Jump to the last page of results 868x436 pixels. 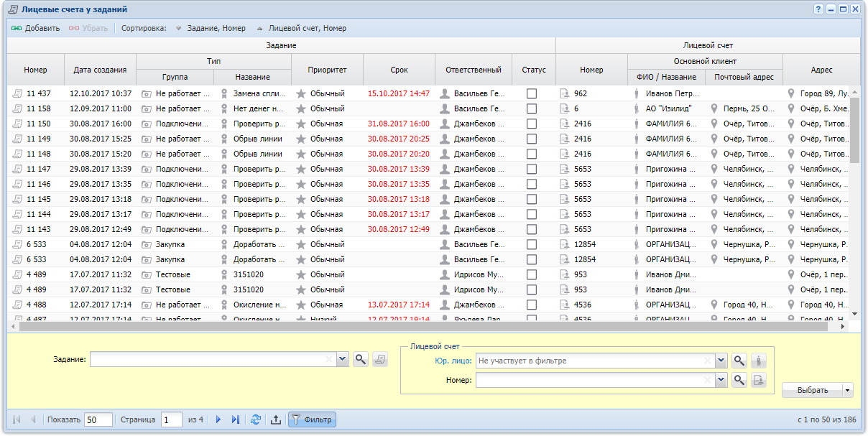click(x=235, y=419)
